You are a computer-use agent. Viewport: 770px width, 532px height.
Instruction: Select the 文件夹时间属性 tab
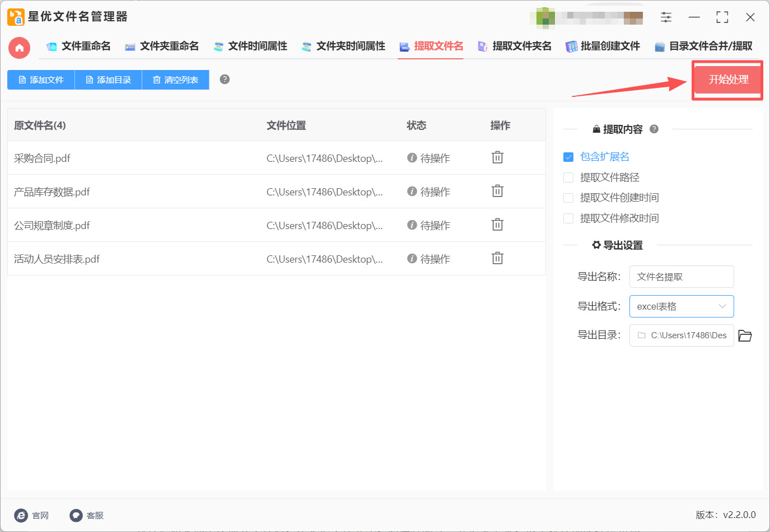(343, 46)
